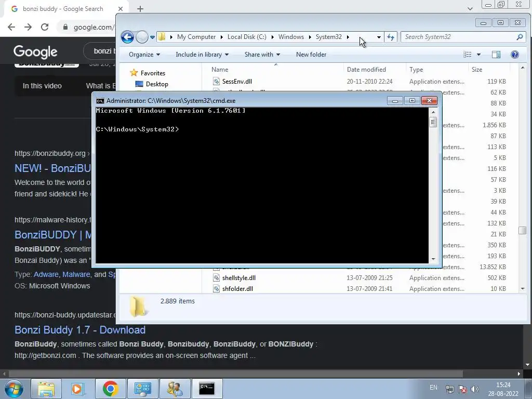
Task: Refresh the System32 folder view
Action: coord(391,37)
